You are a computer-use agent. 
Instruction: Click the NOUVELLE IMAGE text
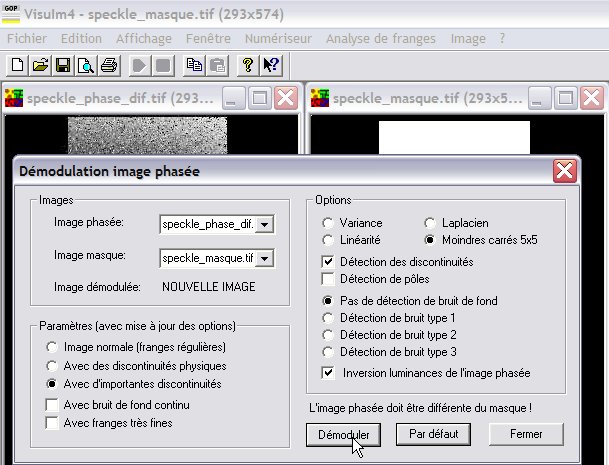pyautogui.click(x=209, y=287)
